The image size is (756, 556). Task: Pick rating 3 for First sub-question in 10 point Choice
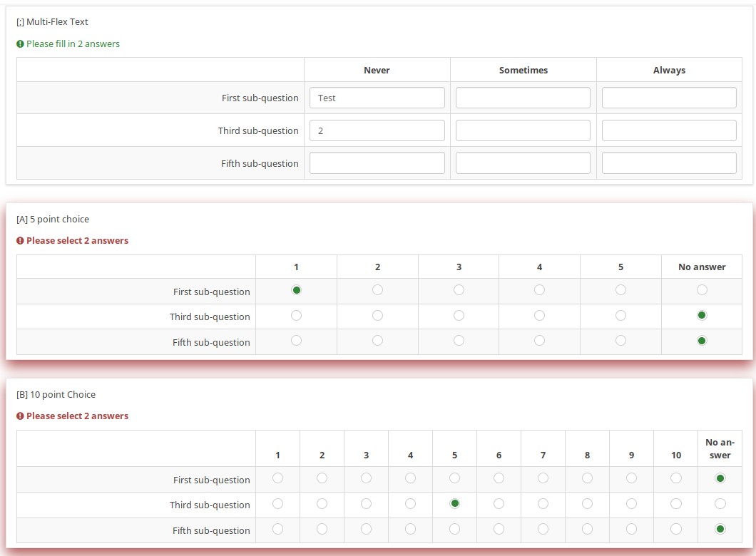click(x=366, y=478)
